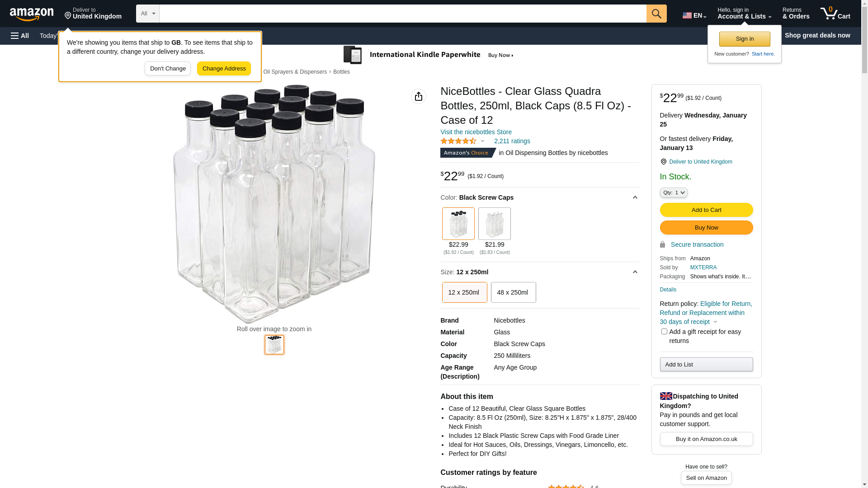Choose the $21.99 color variant swatch
This screenshot has width=868, height=488.
[x=494, y=224]
